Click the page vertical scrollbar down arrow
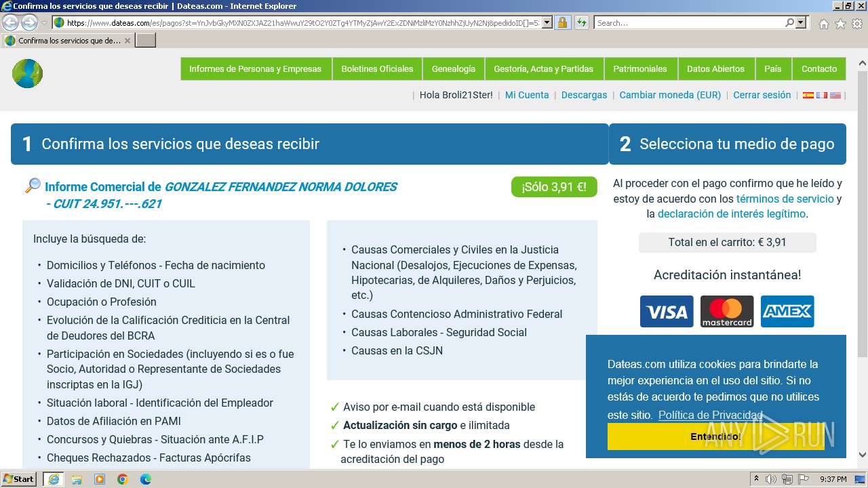The image size is (868, 488). tap(863, 455)
